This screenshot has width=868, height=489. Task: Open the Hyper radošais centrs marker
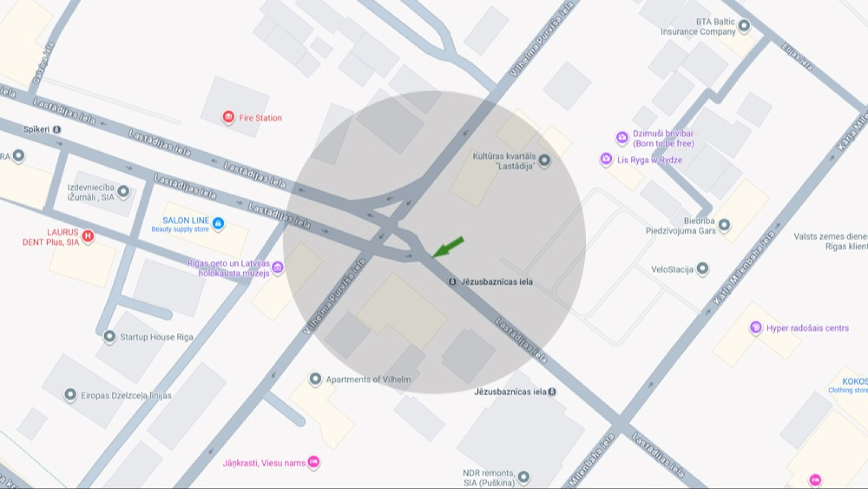(x=756, y=327)
